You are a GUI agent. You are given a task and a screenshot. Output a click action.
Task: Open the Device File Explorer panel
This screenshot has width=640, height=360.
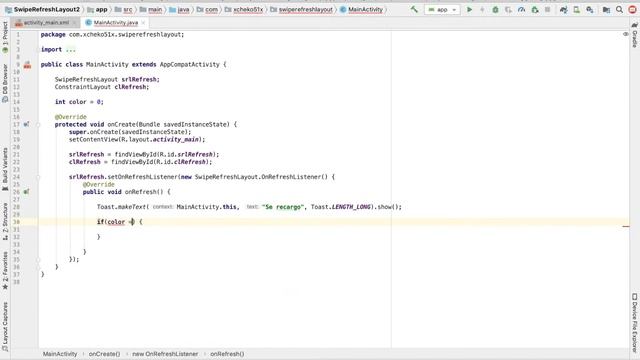coord(635,322)
